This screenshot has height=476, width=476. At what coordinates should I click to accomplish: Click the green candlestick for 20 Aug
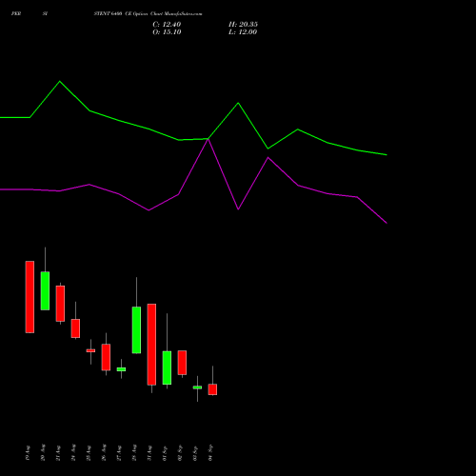pos(45,291)
